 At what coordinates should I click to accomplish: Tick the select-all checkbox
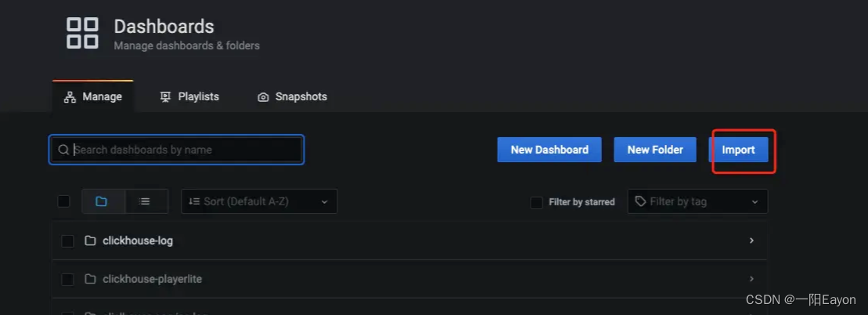63,201
